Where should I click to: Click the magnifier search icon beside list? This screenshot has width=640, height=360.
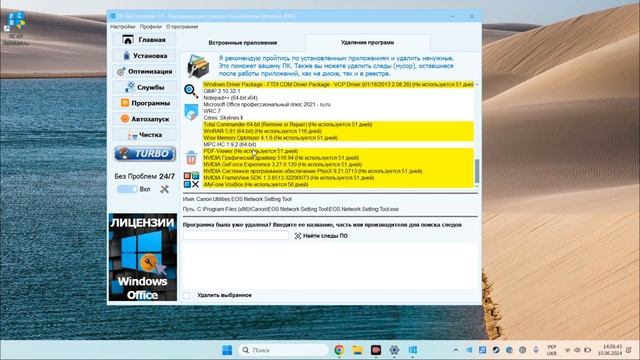coord(191,91)
